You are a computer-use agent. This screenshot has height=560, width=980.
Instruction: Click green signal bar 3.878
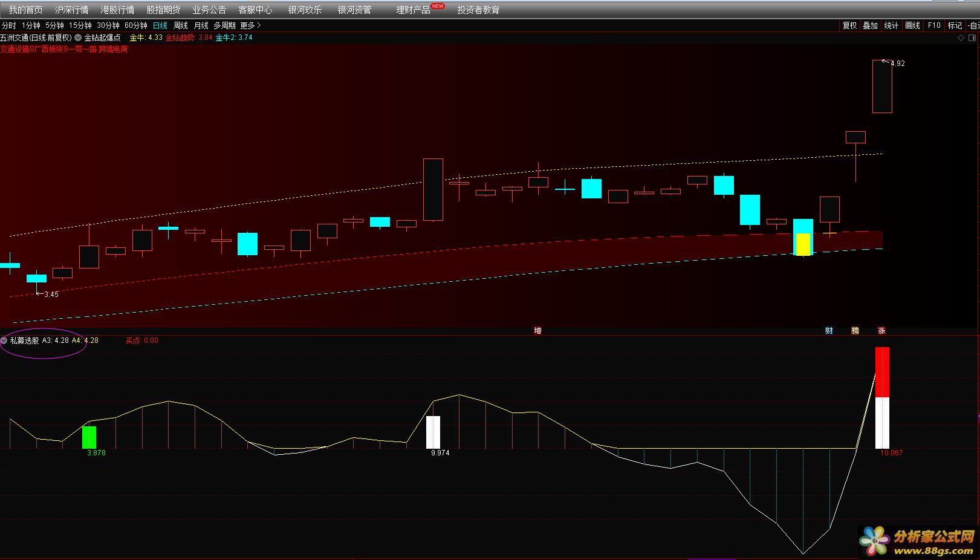(89, 437)
